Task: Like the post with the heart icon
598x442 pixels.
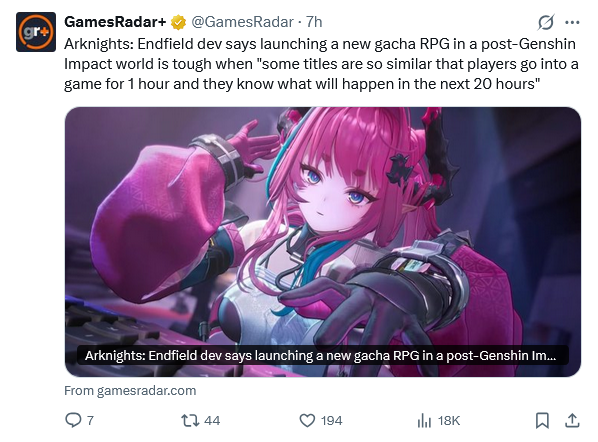Action: pyautogui.click(x=307, y=421)
